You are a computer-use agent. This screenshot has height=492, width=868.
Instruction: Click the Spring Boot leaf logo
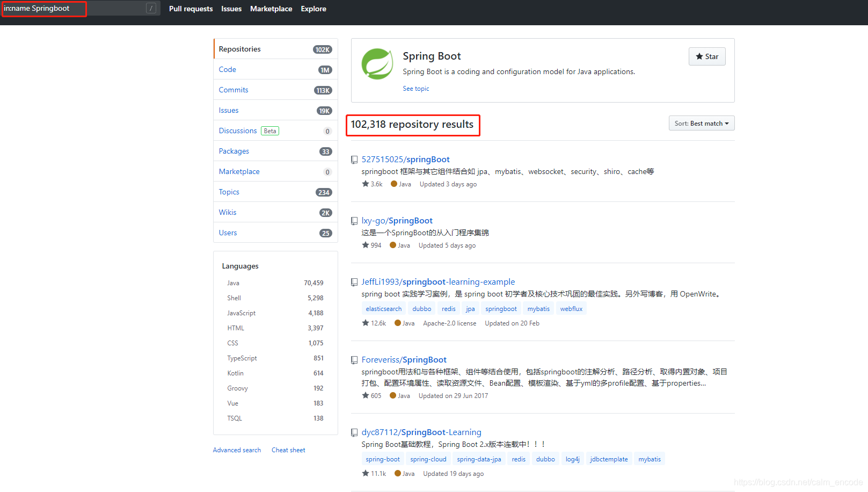377,64
